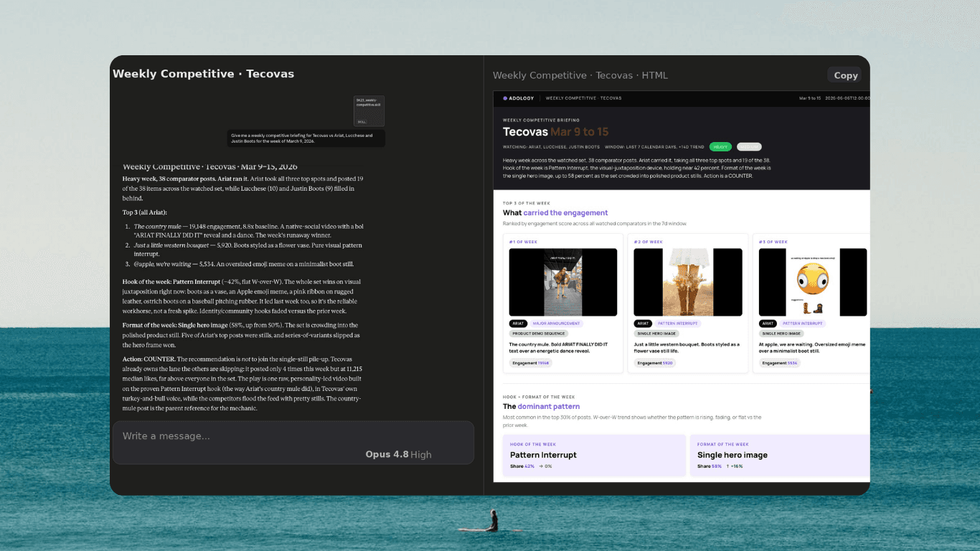The height and width of the screenshot is (551, 980).
Task: Open the Opus 4.8 model selector
Action: point(398,454)
